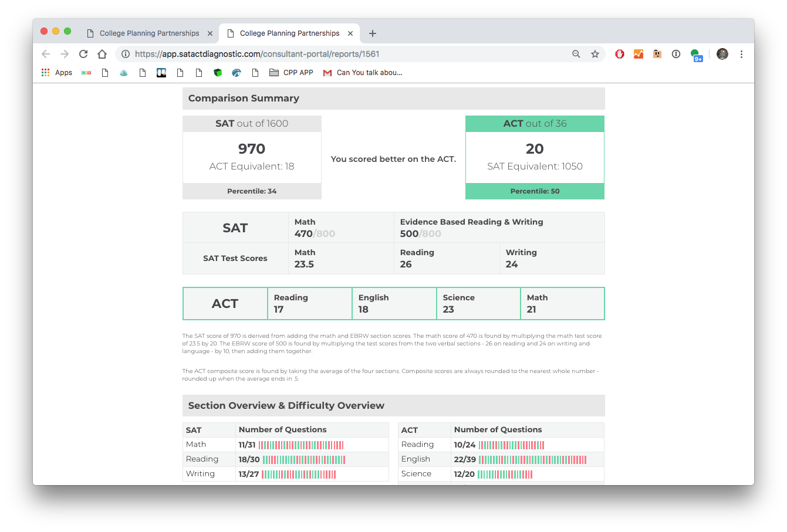Viewport: 787px width, 532px height.
Task: Open the blank page bookmark just before CPP APP
Action: point(255,73)
